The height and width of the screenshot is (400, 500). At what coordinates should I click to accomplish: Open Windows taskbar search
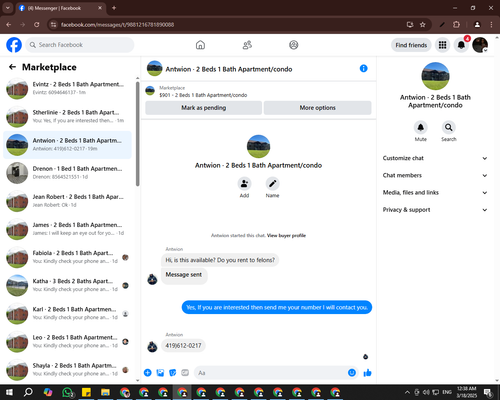coord(28,392)
